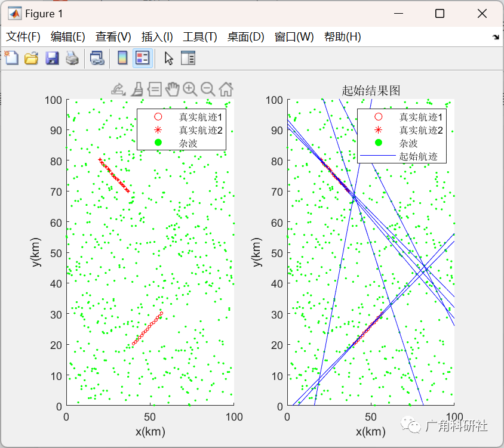504x448 pixels.
Task: Open the 文件(F) menu
Action: point(23,36)
